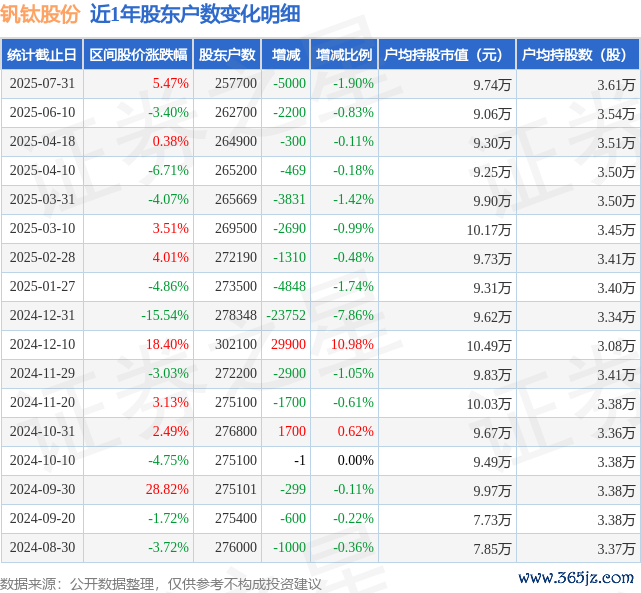Select the date cell 2025-02-28
This screenshot has width=641, height=593.
43,257
